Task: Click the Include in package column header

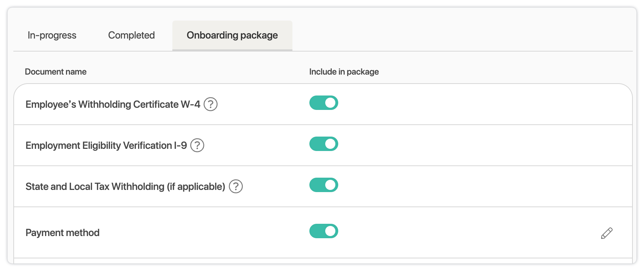Action: (344, 72)
